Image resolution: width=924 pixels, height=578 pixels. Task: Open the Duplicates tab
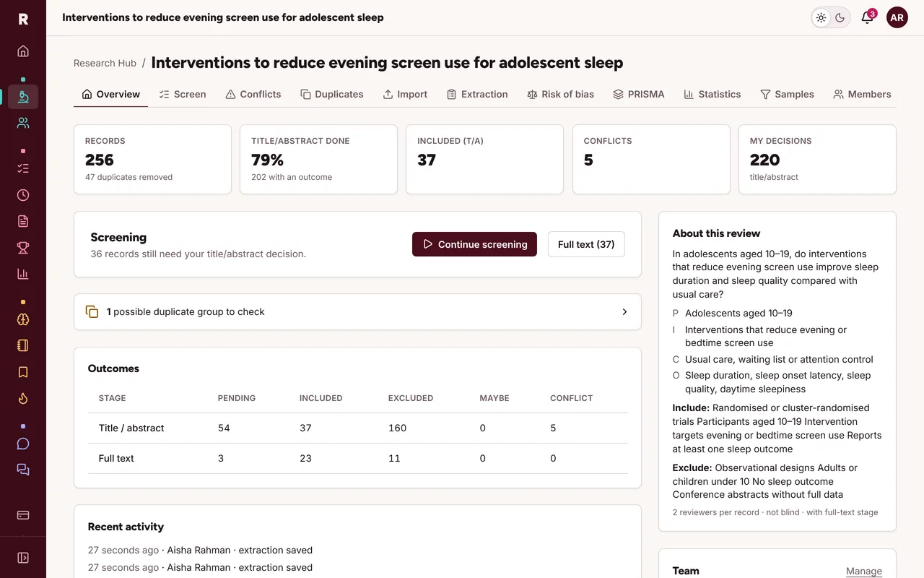[332, 95]
